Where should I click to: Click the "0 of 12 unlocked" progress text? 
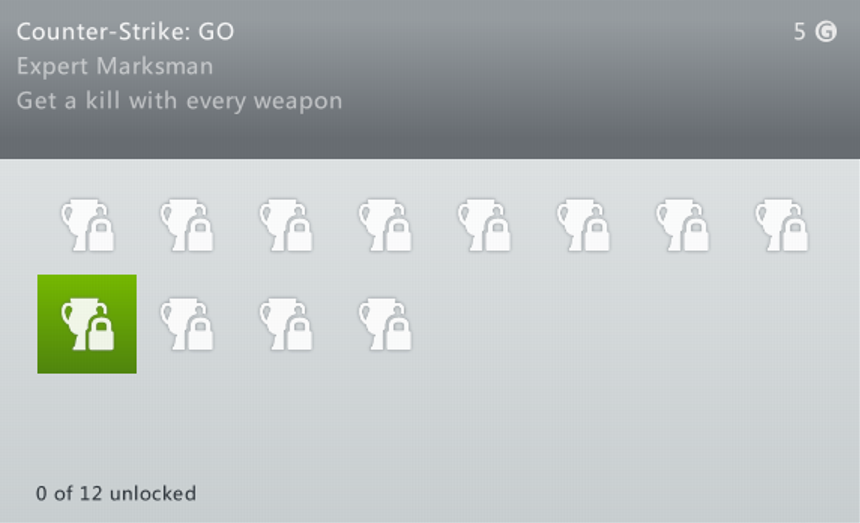pyautogui.click(x=116, y=493)
